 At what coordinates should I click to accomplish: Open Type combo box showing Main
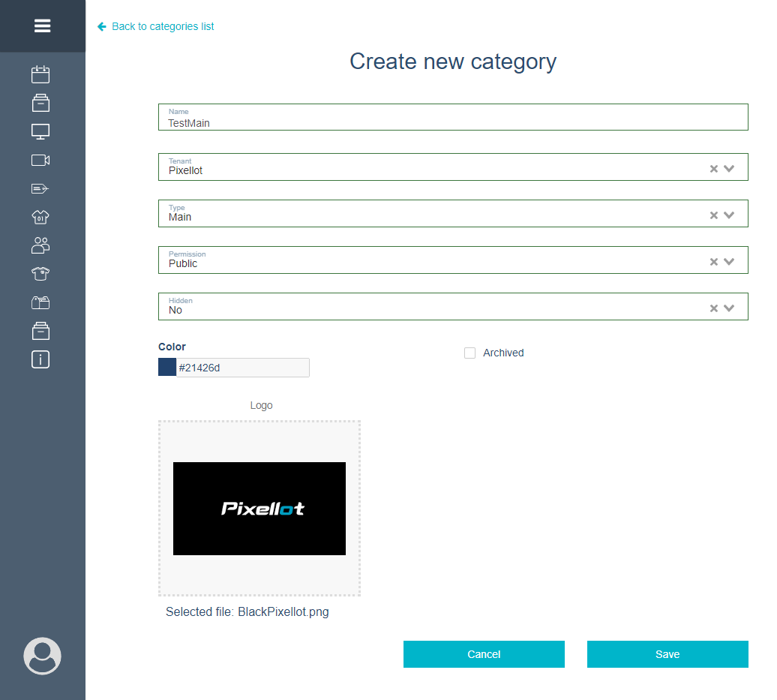point(453,214)
